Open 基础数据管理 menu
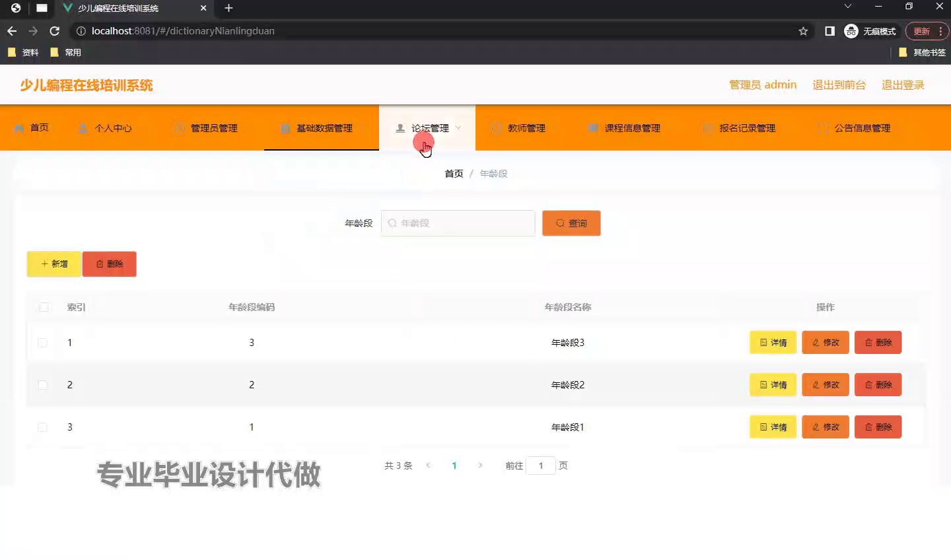 tap(322, 128)
